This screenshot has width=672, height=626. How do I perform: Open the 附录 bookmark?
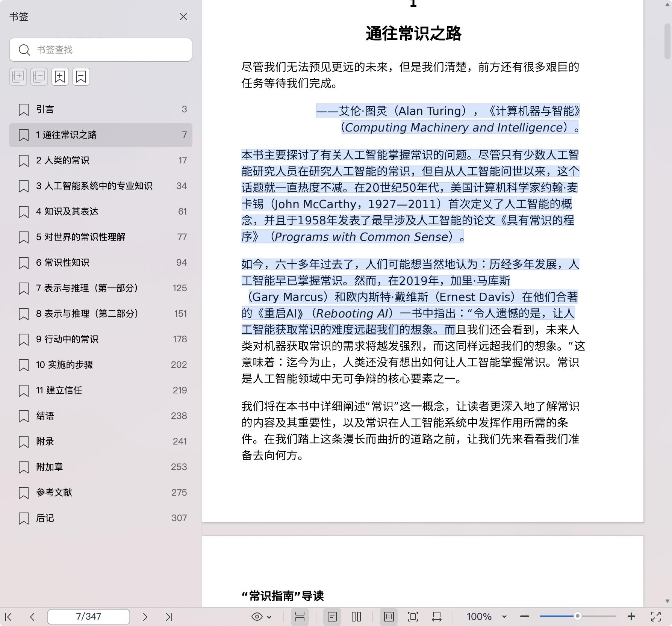(101, 442)
